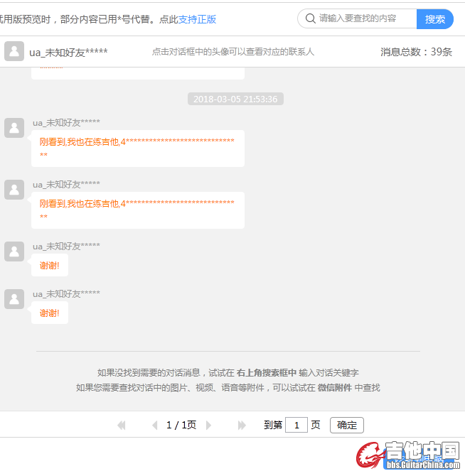Select the first 刚看到,我也在练吉他 message bubble

(x=137, y=148)
